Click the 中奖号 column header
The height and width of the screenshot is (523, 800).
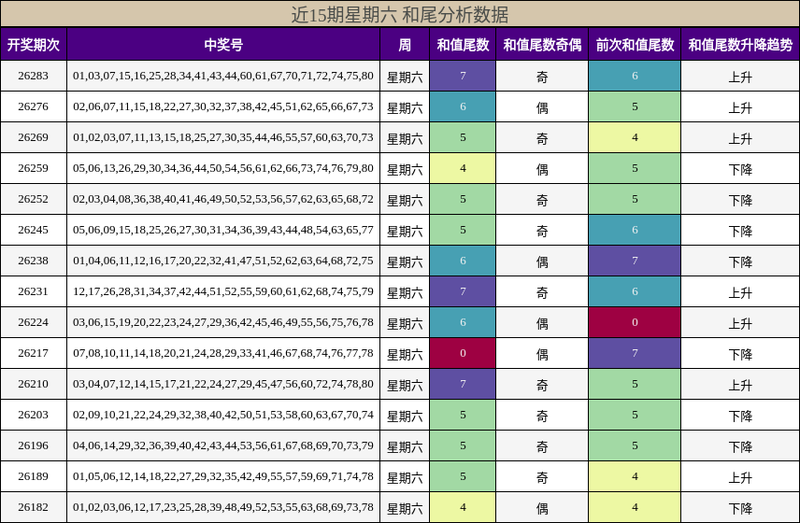223,45
